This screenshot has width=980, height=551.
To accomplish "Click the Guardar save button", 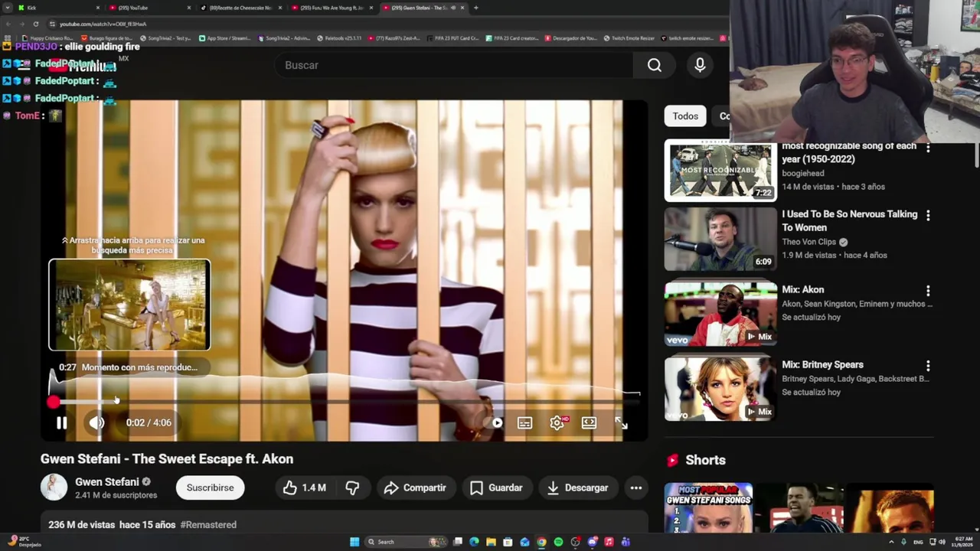I will 496,487.
